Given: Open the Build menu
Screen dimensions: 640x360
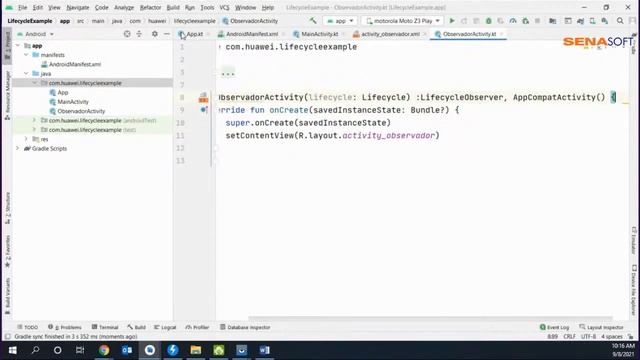Looking at the screenshot, I should pyautogui.click(x=173, y=7).
